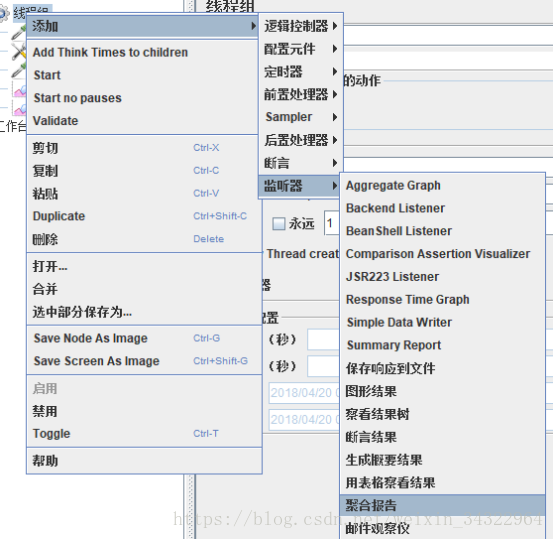Screen dimensions: 554x539
Task: Add 察看结果树 listener
Action: [443, 414]
